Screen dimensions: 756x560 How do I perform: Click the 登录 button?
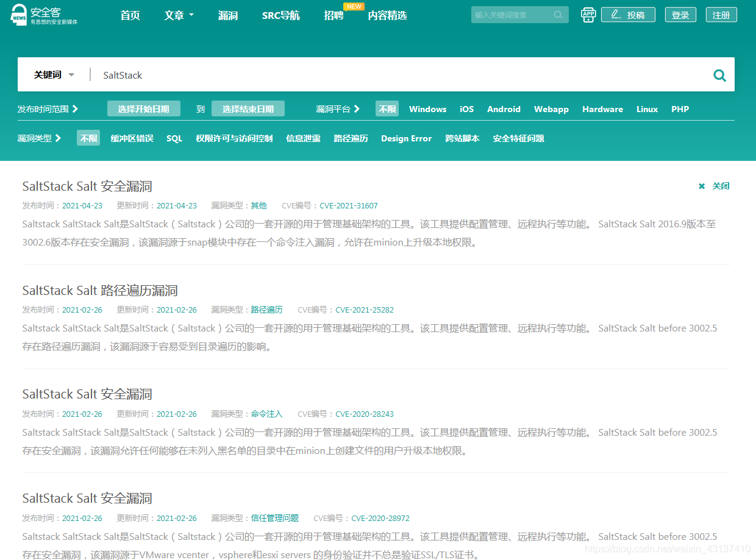pos(680,15)
